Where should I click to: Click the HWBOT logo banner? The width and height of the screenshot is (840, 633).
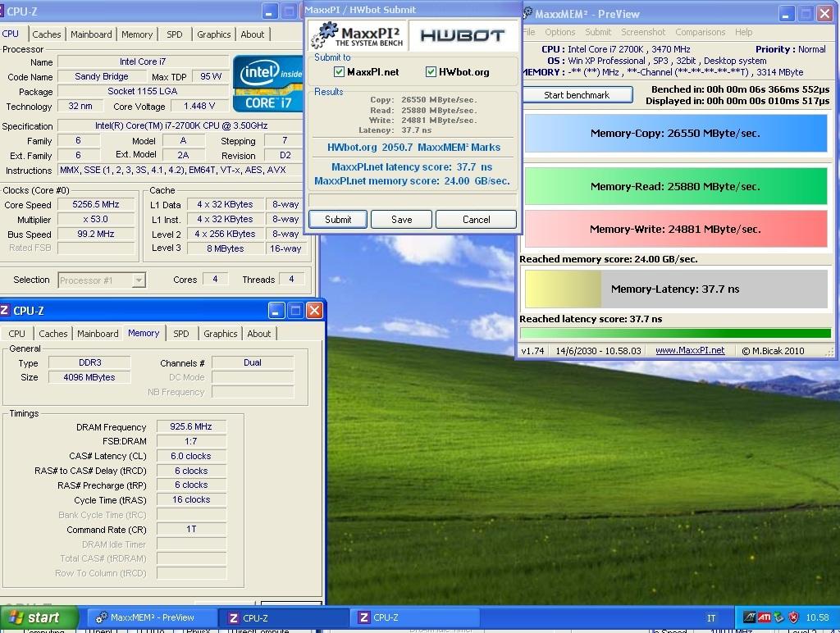[463, 35]
